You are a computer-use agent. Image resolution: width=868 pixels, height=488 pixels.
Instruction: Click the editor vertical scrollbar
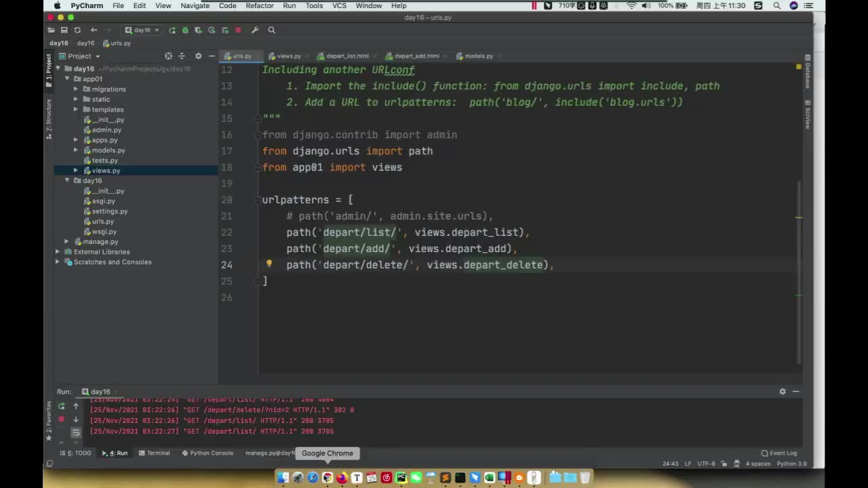click(800, 271)
